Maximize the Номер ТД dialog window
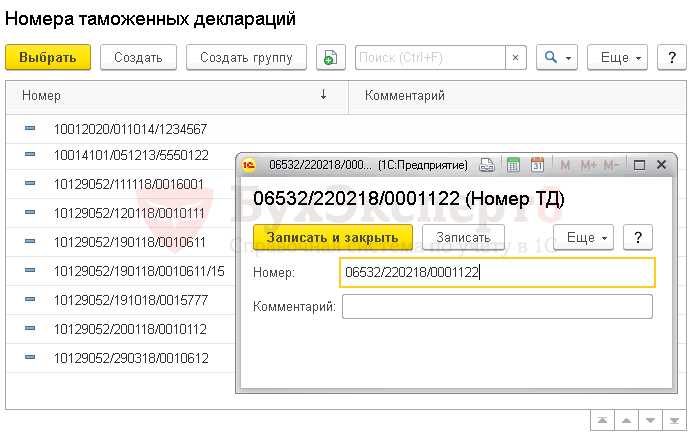697x434 pixels. pyautogui.click(x=639, y=165)
